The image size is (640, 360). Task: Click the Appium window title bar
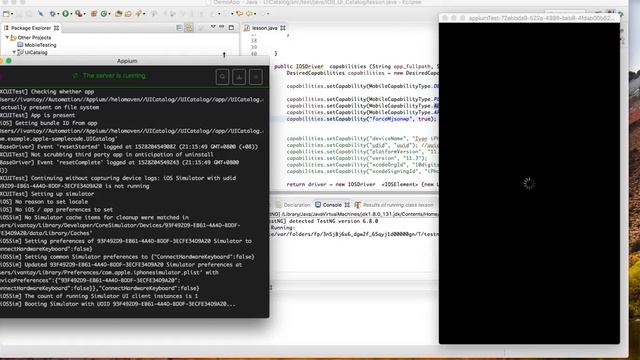(127, 61)
